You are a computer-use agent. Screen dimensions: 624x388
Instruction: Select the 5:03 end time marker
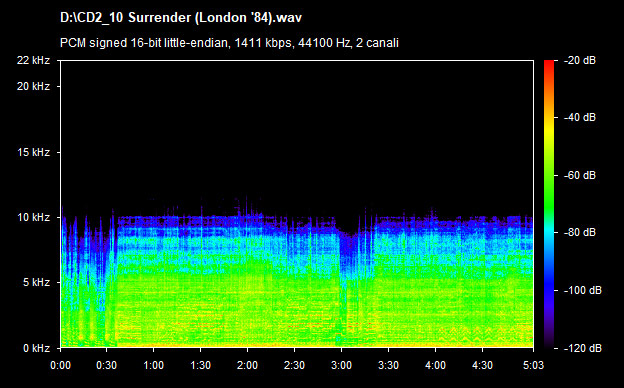(x=533, y=365)
